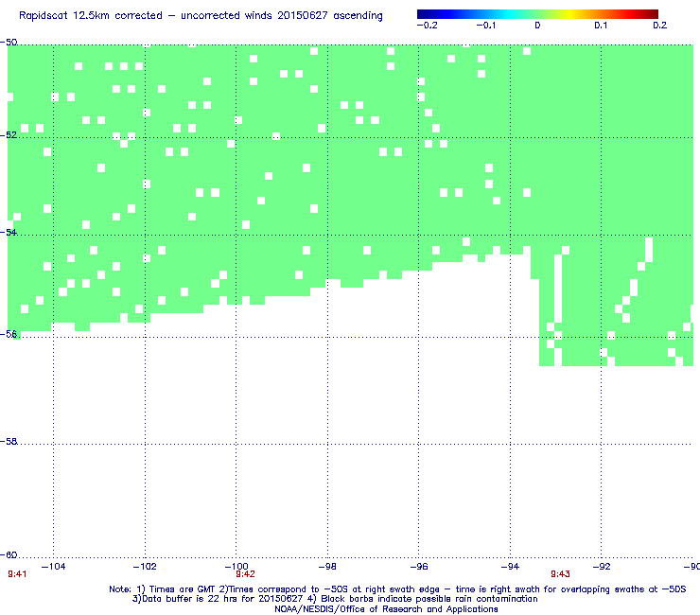Click the note line about data buffer
The width and height of the screenshot is (700, 615).
[x=335, y=599]
